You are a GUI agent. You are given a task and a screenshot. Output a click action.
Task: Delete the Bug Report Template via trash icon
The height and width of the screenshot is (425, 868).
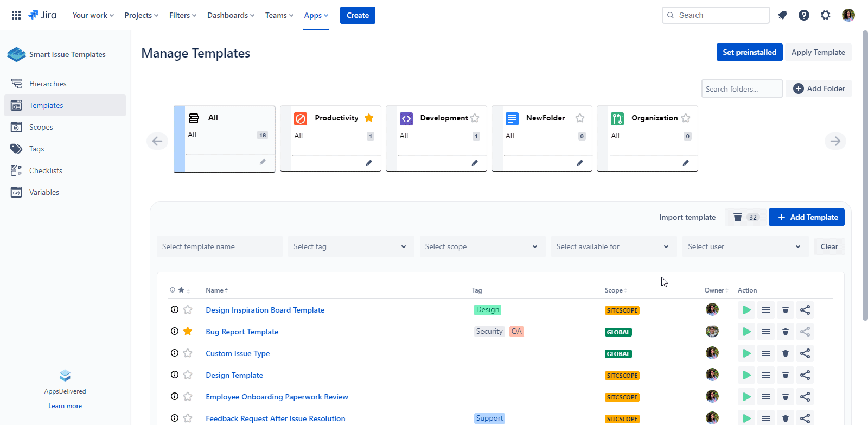(x=785, y=332)
